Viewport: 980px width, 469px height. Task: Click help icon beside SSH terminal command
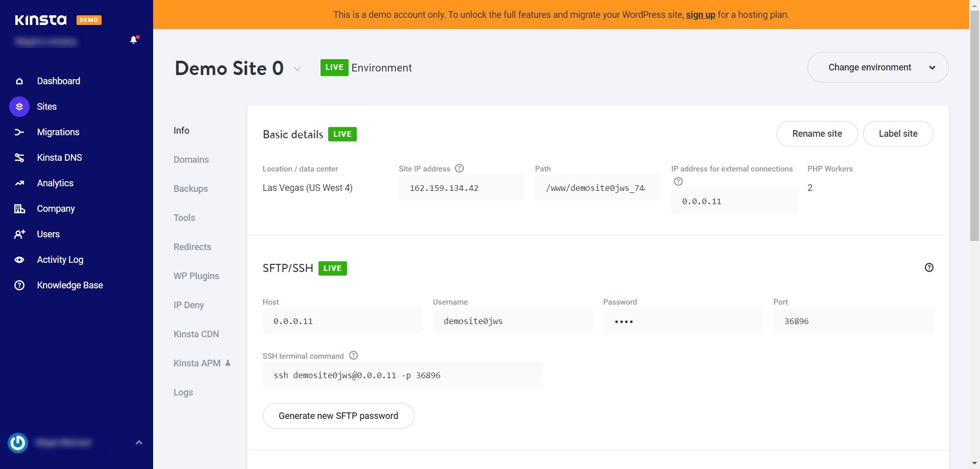(x=353, y=355)
